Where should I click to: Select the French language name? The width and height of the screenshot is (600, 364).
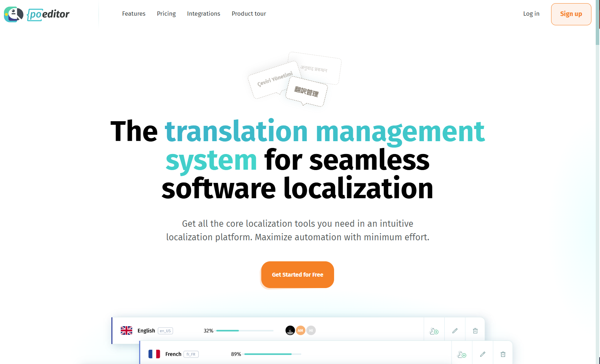click(173, 354)
